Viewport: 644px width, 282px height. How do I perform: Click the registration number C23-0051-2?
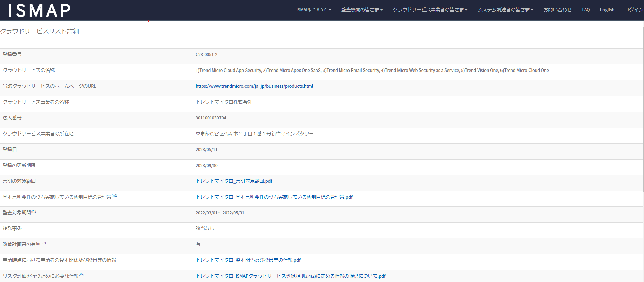coord(206,55)
